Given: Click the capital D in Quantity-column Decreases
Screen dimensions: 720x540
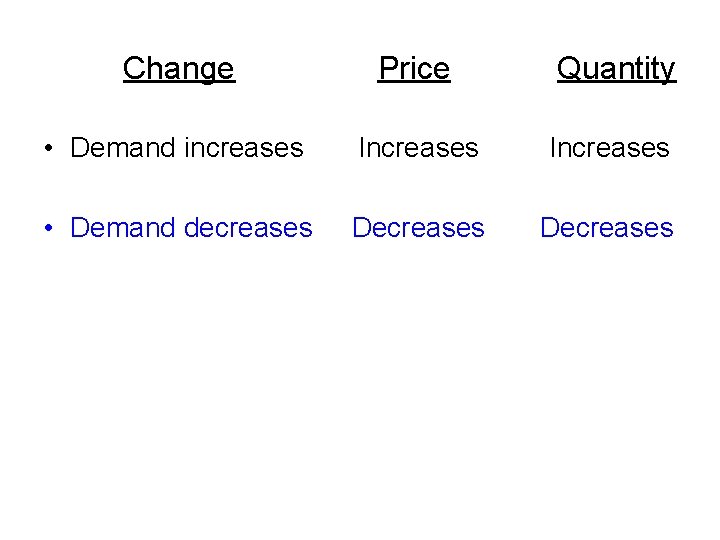Looking at the screenshot, I should tap(549, 227).
